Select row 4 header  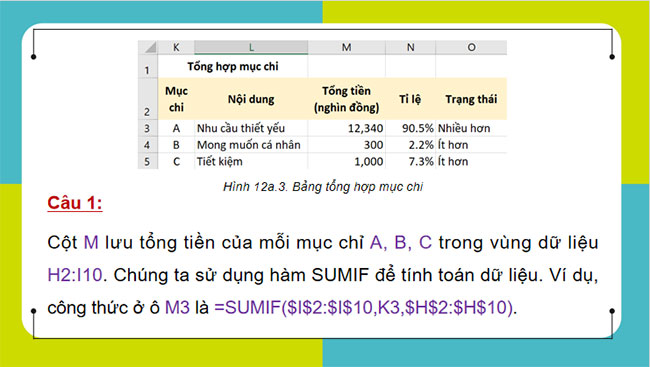point(148,145)
